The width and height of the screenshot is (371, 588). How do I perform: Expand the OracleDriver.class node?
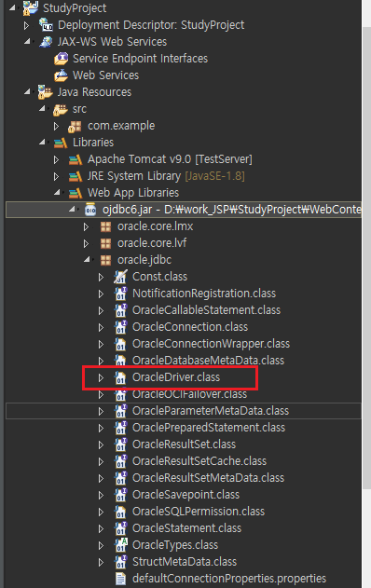coord(101,378)
